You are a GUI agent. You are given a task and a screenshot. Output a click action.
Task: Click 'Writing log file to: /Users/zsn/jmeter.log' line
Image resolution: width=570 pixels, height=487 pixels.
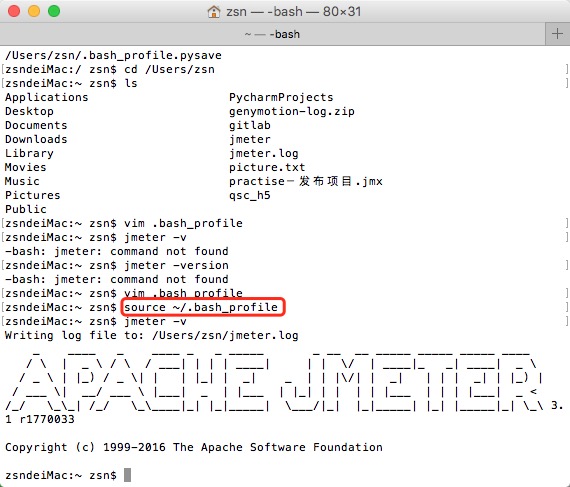pos(152,335)
